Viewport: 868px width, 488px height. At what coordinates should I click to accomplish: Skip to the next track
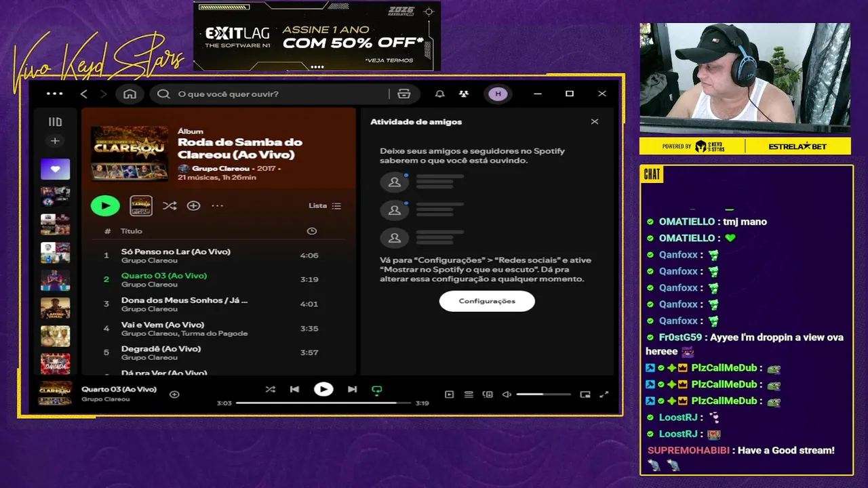click(x=352, y=389)
